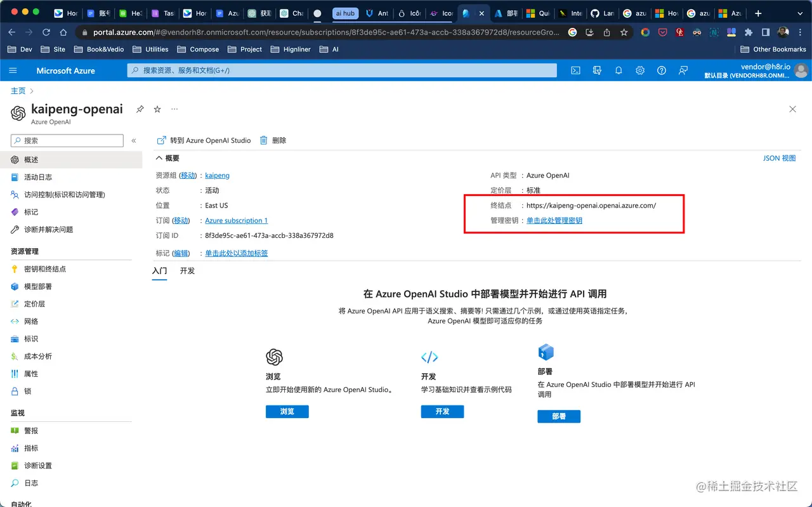Click the 主页 breadcrumb link

tap(18, 91)
